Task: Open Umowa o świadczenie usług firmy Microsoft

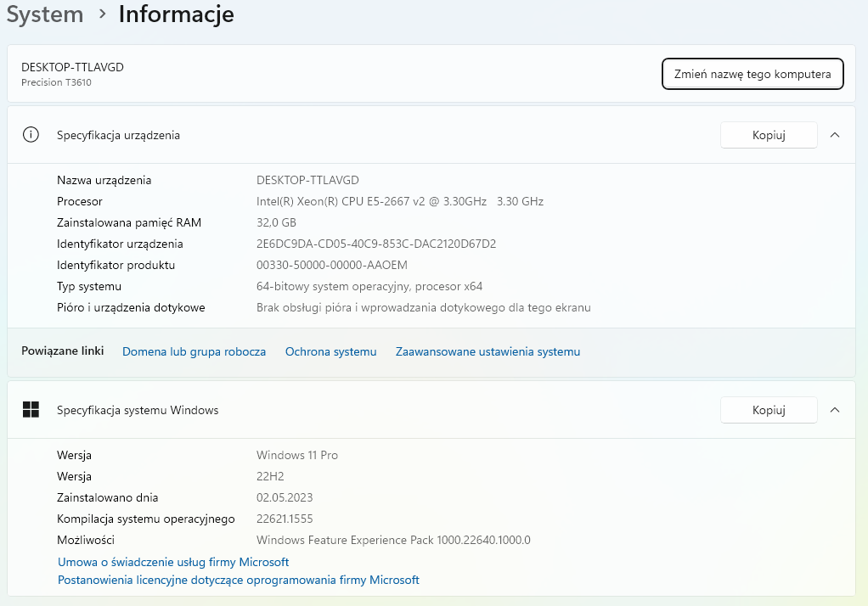Action: 173,562
